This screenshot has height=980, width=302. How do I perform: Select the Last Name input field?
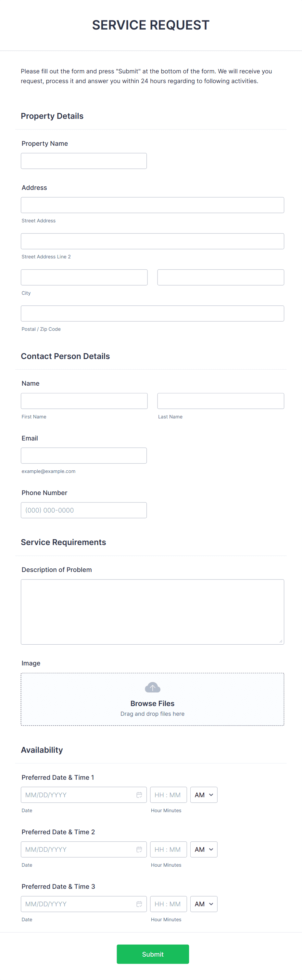click(x=220, y=401)
